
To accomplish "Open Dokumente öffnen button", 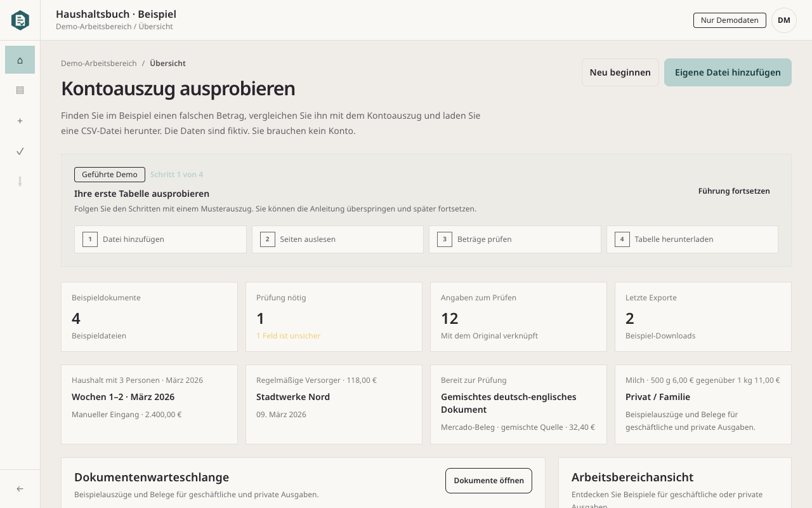I will point(488,481).
